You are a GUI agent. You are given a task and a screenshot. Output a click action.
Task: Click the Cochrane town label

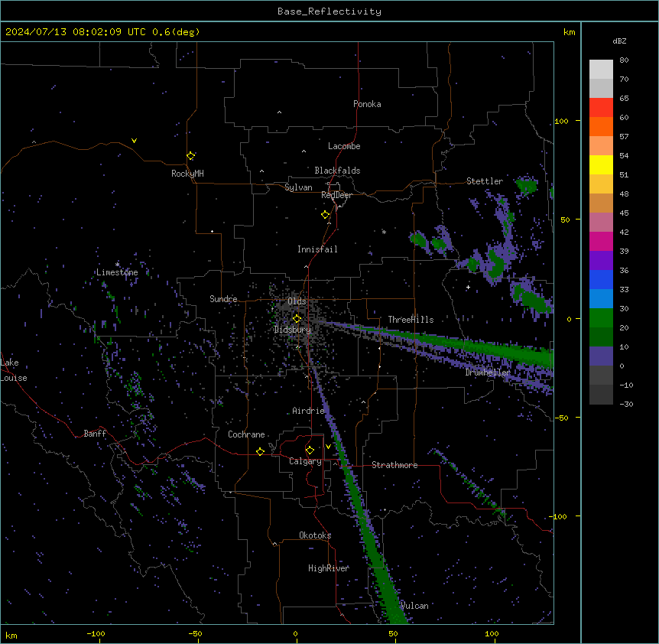[246, 434]
